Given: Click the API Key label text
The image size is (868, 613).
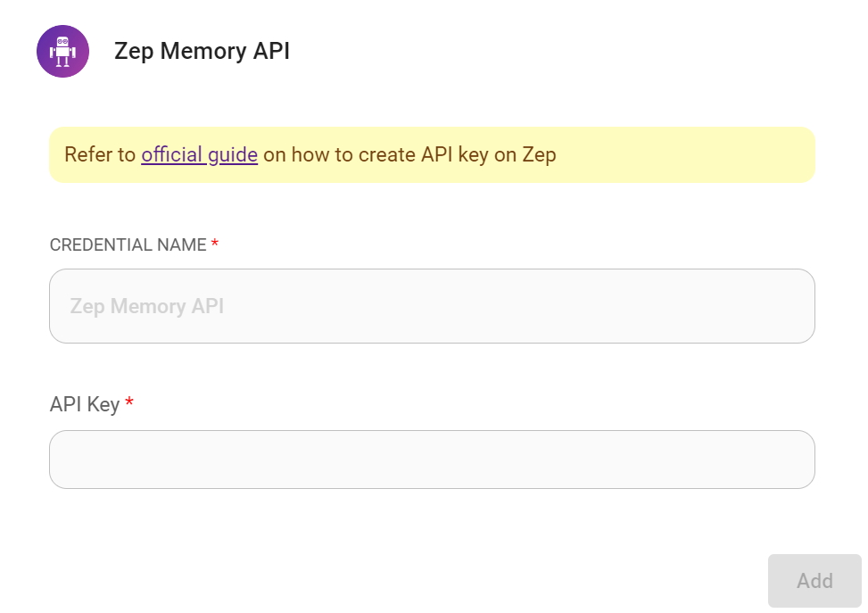Looking at the screenshot, I should (85, 404).
